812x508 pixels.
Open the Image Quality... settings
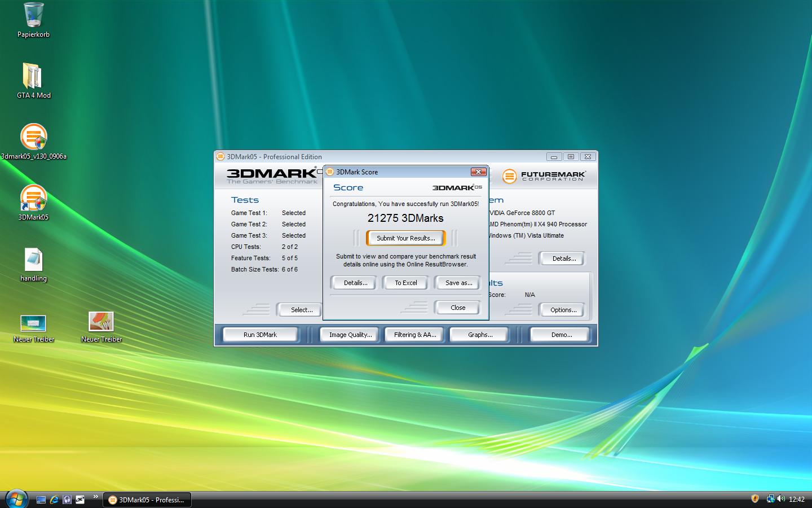[350, 335]
